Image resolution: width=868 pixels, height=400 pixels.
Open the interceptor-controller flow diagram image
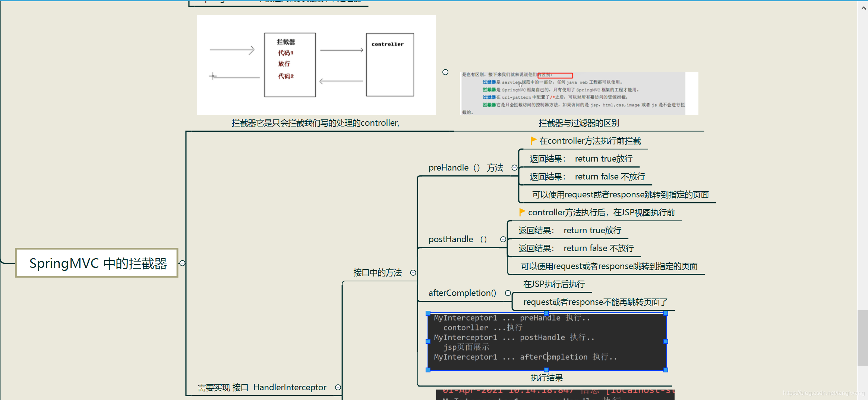[x=316, y=65]
